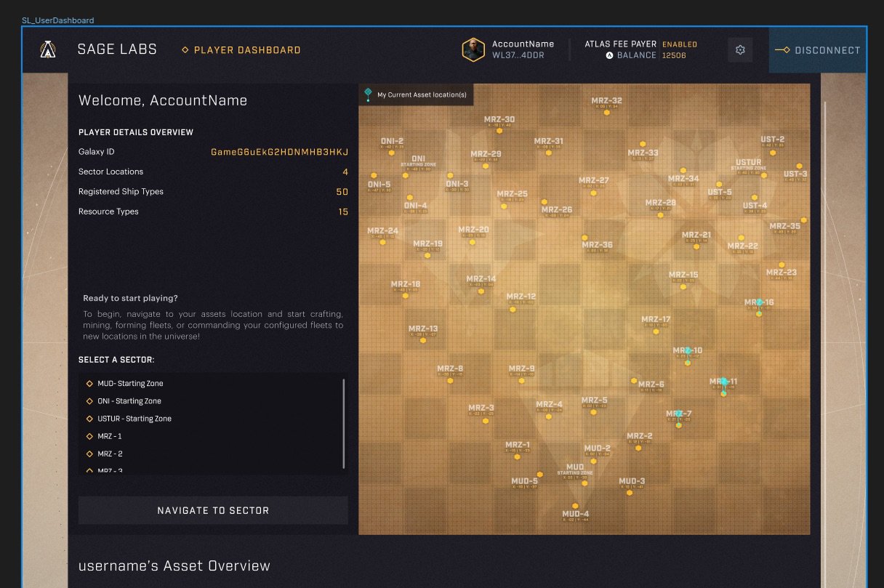884x588 pixels.
Task: Open the PLAYER DASHBOARD menu item
Action: tap(241, 49)
